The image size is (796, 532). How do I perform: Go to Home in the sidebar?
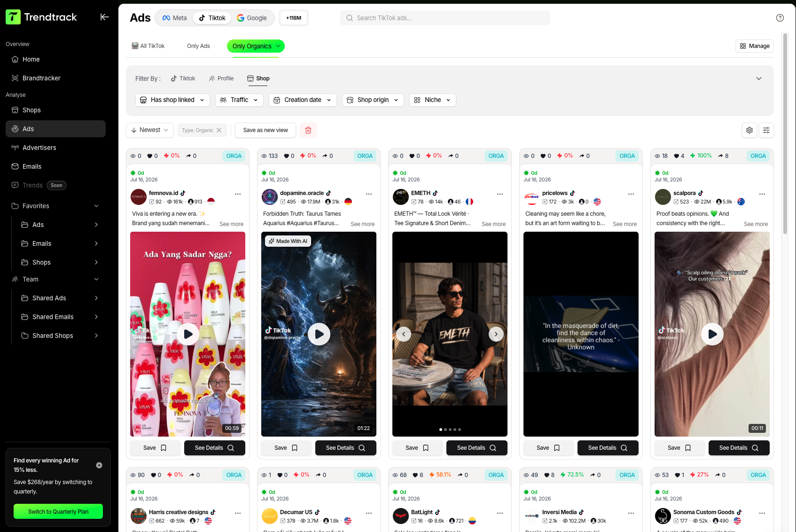point(55,59)
